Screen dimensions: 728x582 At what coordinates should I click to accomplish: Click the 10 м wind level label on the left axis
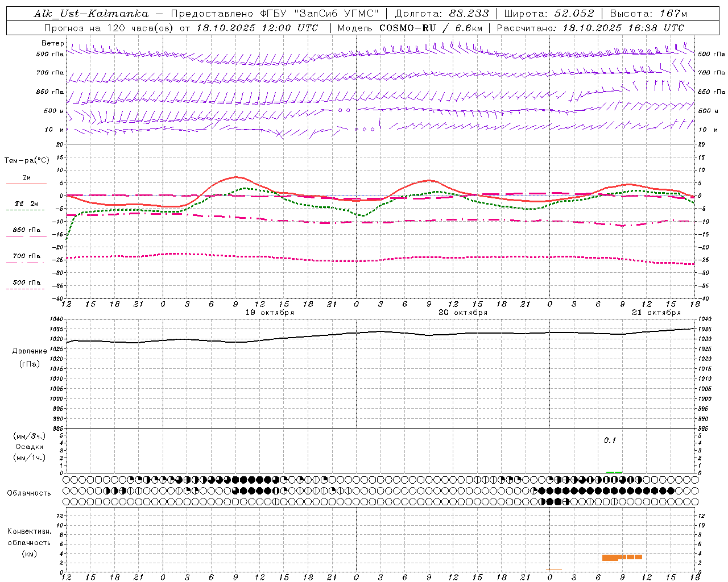55,130
